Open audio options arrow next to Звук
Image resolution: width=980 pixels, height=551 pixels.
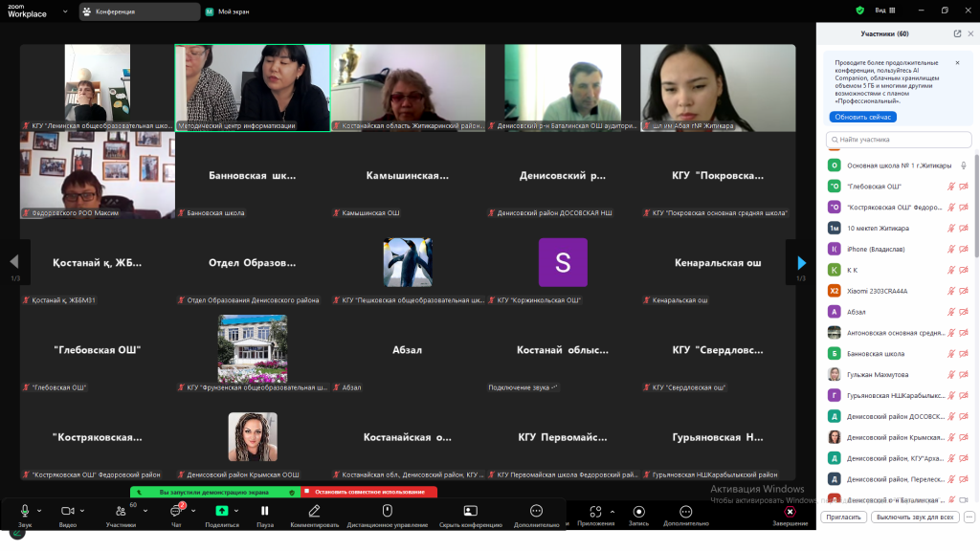[39, 511]
